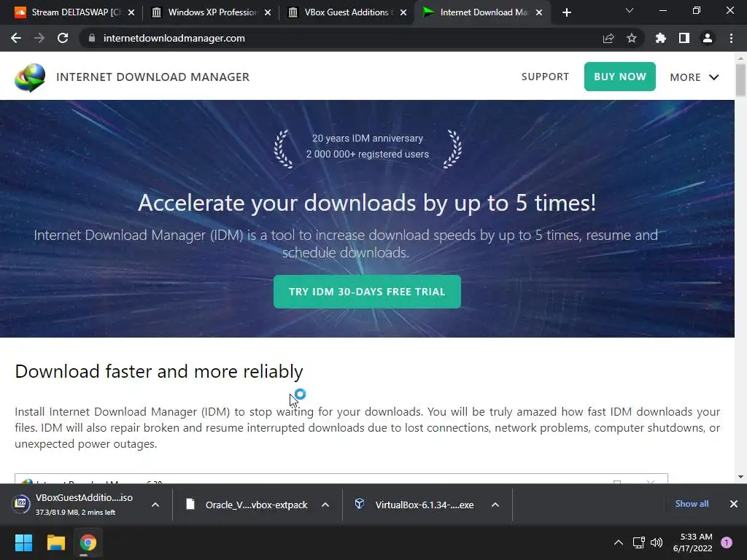Viewport: 747px width, 560px height.
Task: Click TRY IDM 30-DAYS FREE TRIAL
Action: click(x=367, y=292)
